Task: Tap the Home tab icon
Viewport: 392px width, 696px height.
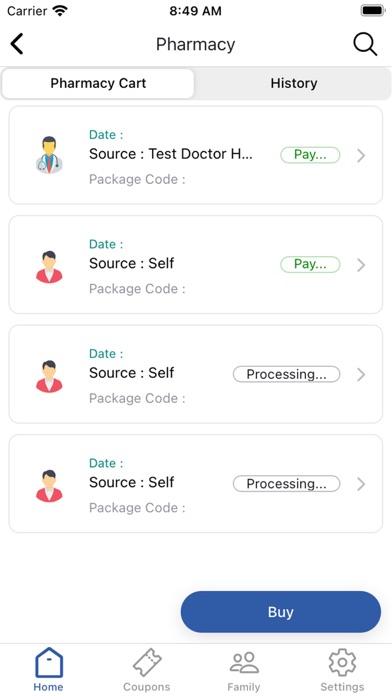Action: (49, 663)
